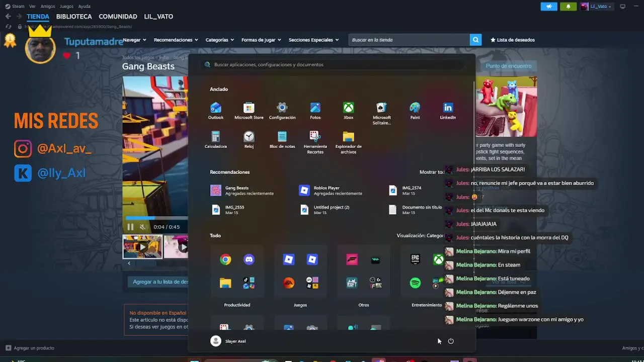Launch Discord in Productividad folder
The width and height of the screenshot is (644, 362).
[249, 259]
